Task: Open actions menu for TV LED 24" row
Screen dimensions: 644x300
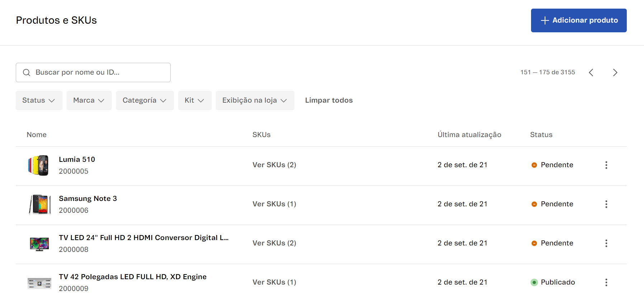Action: [606, 243]
